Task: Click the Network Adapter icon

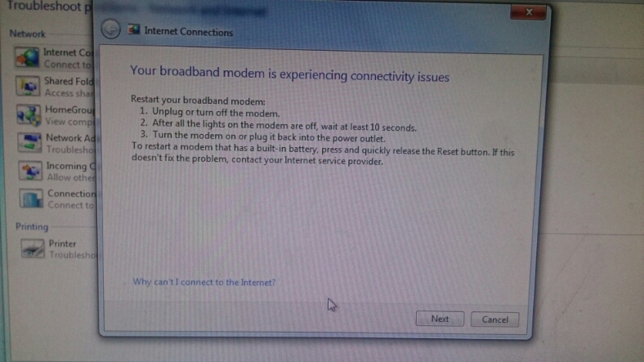Action: point(29,142)
